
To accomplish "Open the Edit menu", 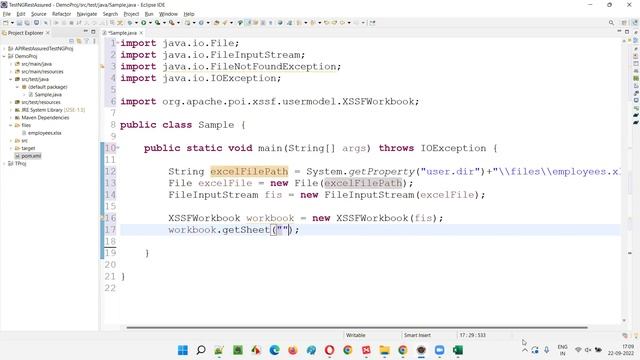I will click(x=21, y=14).
